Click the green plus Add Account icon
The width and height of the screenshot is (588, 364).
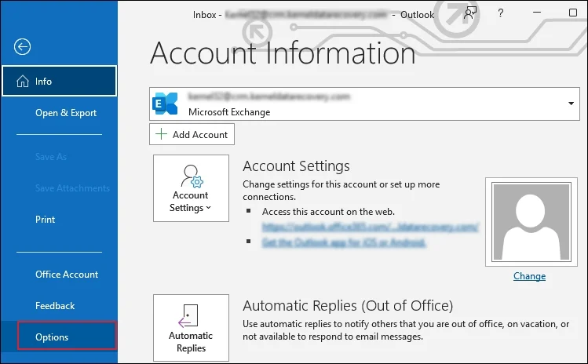[161, 134]
